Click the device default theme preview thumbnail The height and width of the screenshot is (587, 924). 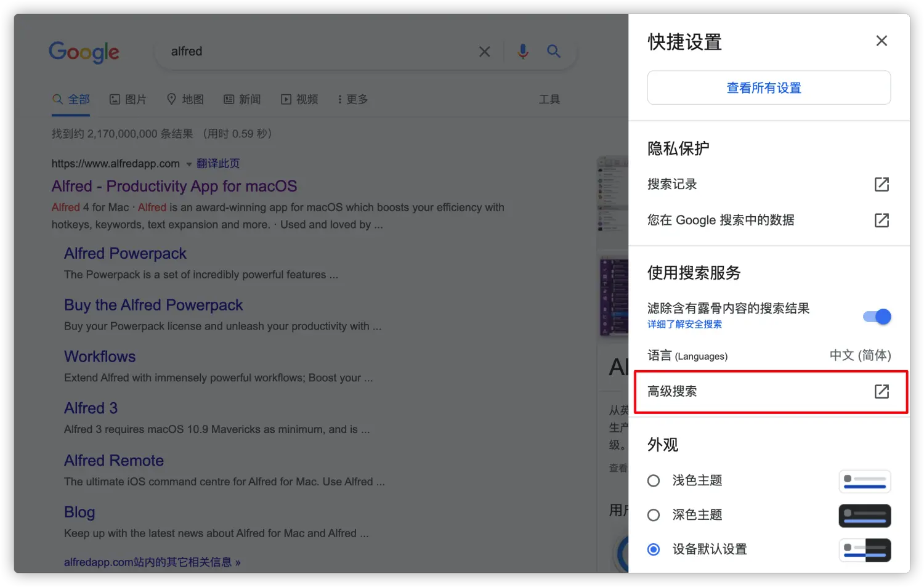[865, 550]
